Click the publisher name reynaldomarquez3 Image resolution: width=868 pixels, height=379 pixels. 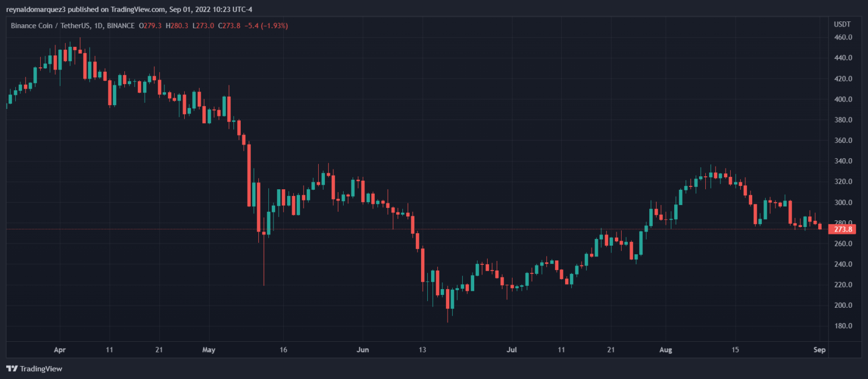click(x=35, y=8)
